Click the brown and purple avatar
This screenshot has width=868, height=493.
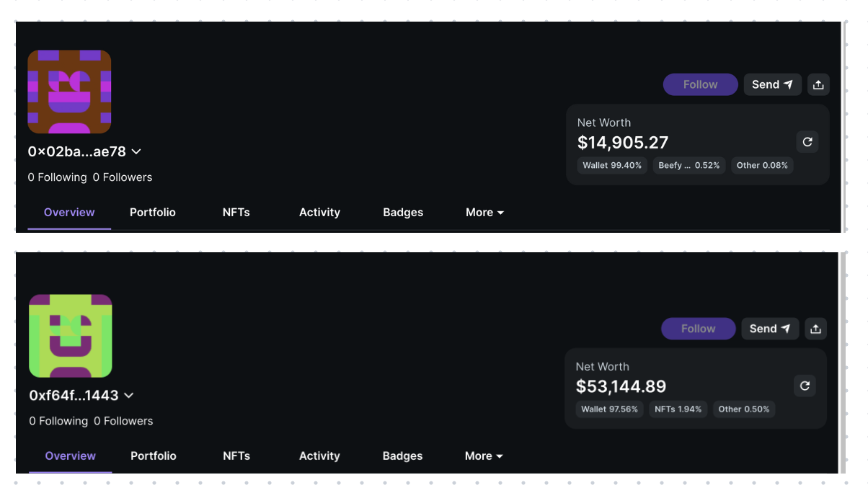tap(69, 92)
